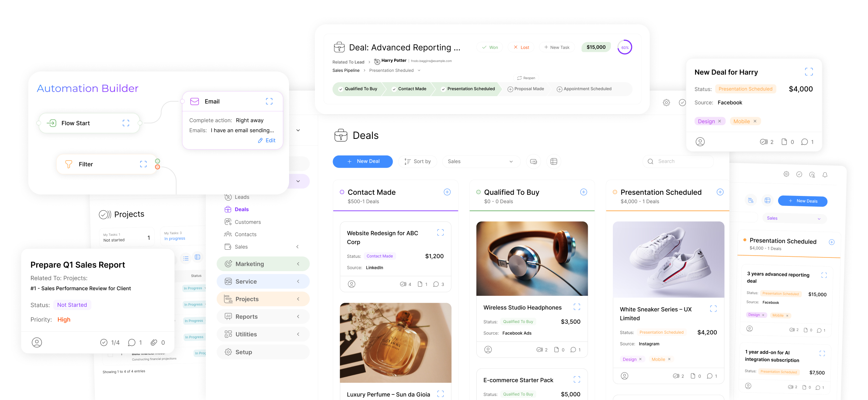This screenshot has height=400, width=868.
Task: Expand the Flow Start node
Action: click(x=126, y=123)
